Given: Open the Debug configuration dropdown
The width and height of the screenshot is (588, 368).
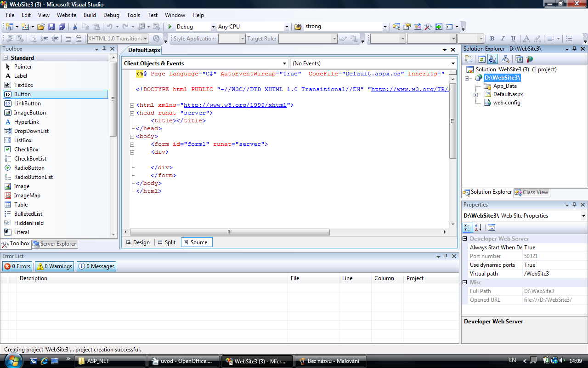Looking at the screenshot, I should [x=213, y=27].
